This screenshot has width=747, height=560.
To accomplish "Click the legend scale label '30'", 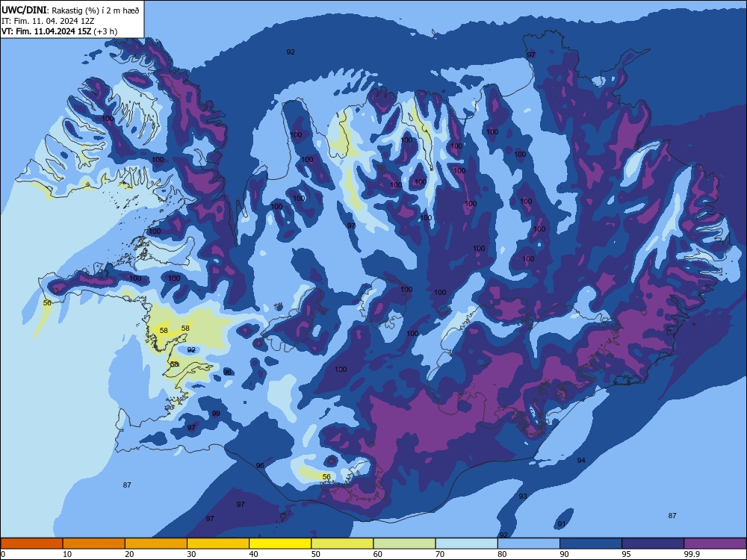I will tap(191, 554).
